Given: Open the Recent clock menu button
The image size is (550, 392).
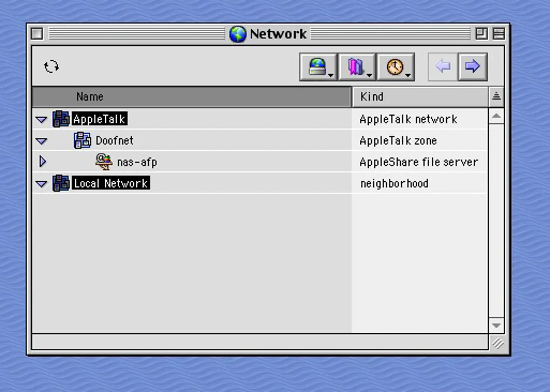Looking at the screenshot, I should [396, 67].
